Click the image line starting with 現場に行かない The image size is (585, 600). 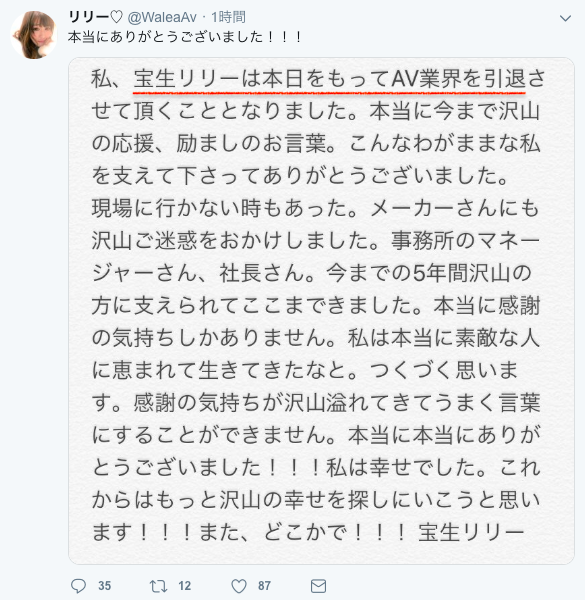click(x=315, y=209)
